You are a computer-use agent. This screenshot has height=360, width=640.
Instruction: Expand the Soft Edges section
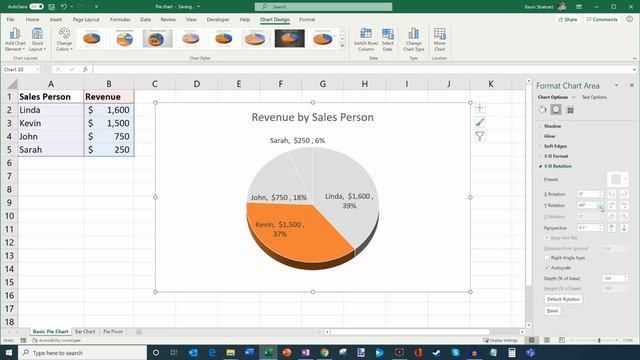click(555, 146)
